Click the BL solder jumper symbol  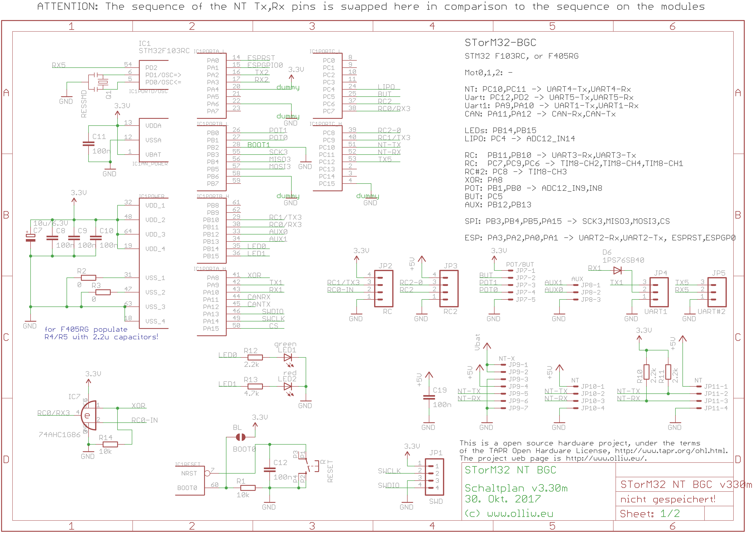point(241,437)
